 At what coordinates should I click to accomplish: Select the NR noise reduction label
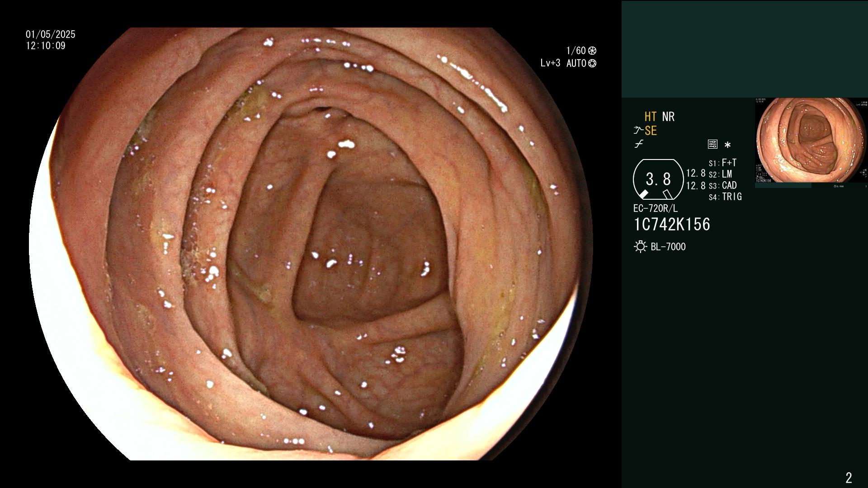[x=668, y=117]
